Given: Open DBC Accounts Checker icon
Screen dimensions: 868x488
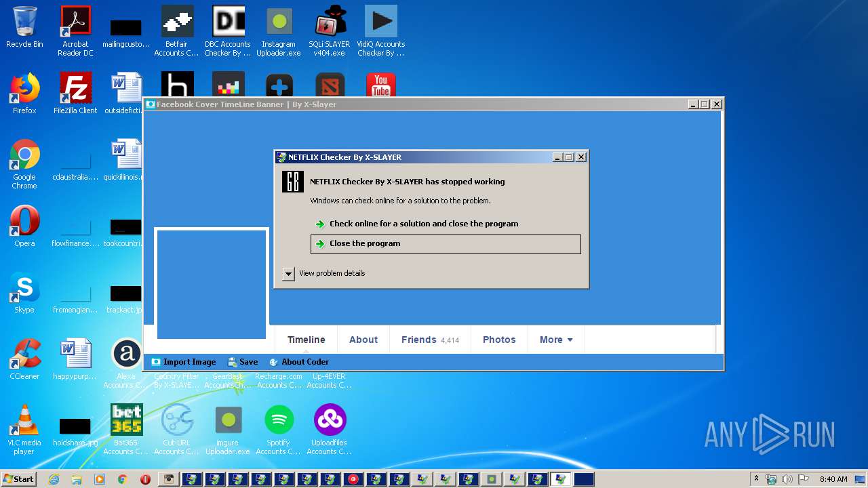Looking at the screenshot, I should 228,30.
